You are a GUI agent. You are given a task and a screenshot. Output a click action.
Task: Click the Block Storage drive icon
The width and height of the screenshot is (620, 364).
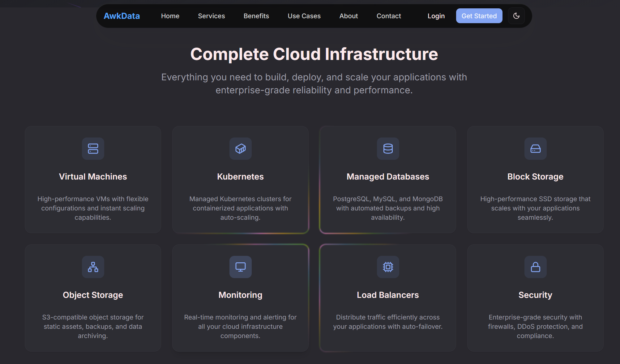coord(535,149)
